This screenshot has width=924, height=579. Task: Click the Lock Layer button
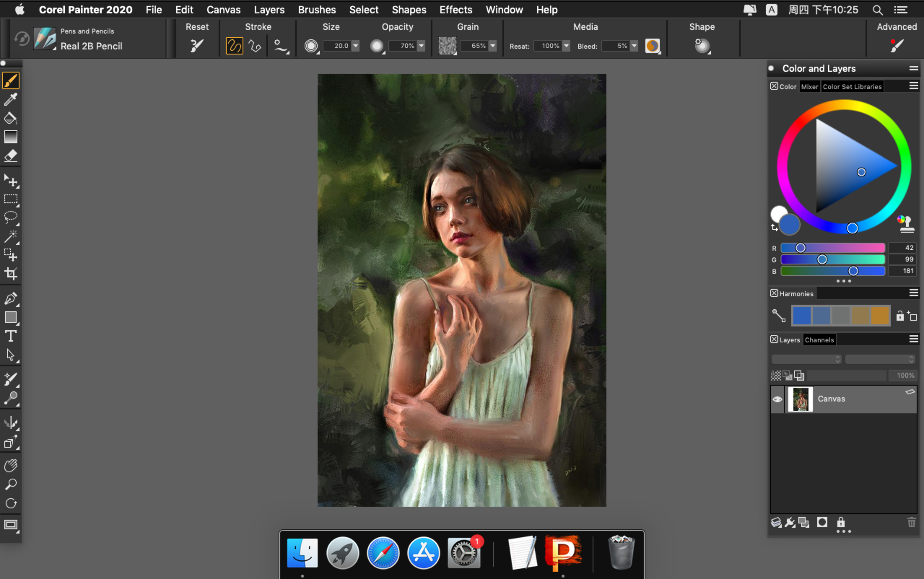(x=841, y=522)
